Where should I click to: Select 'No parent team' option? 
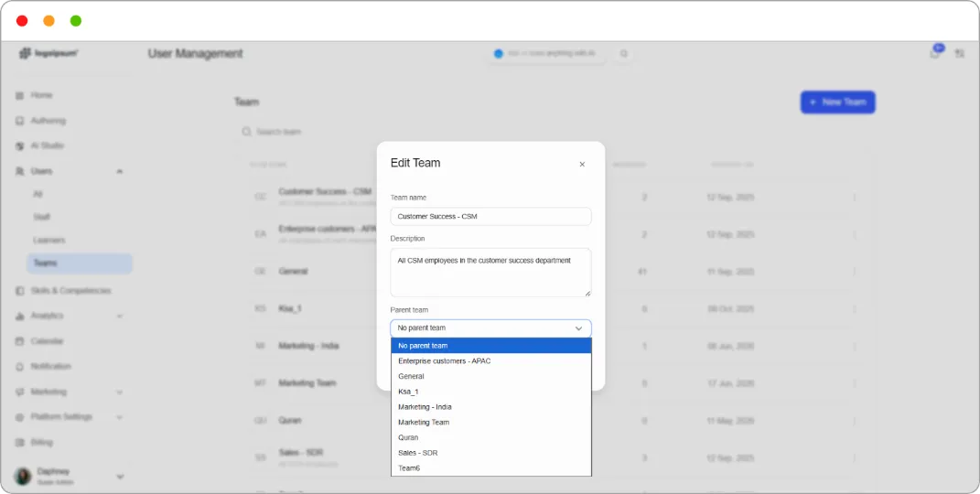click(x=490, y=346)
